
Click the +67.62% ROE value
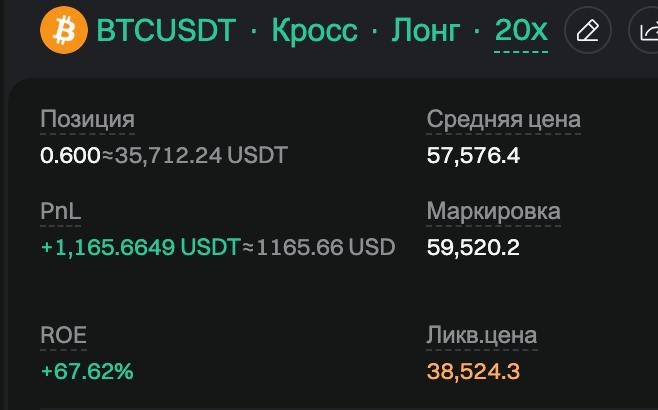(86, 371)
